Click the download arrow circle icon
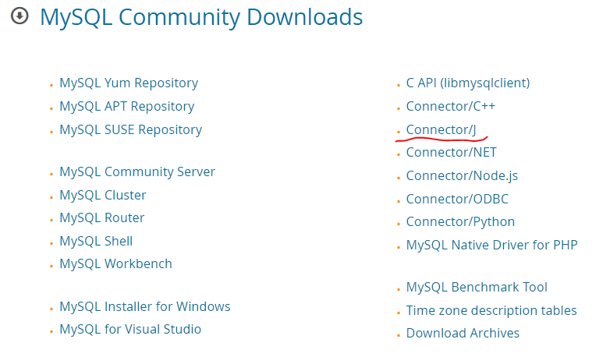 [20, 16]
